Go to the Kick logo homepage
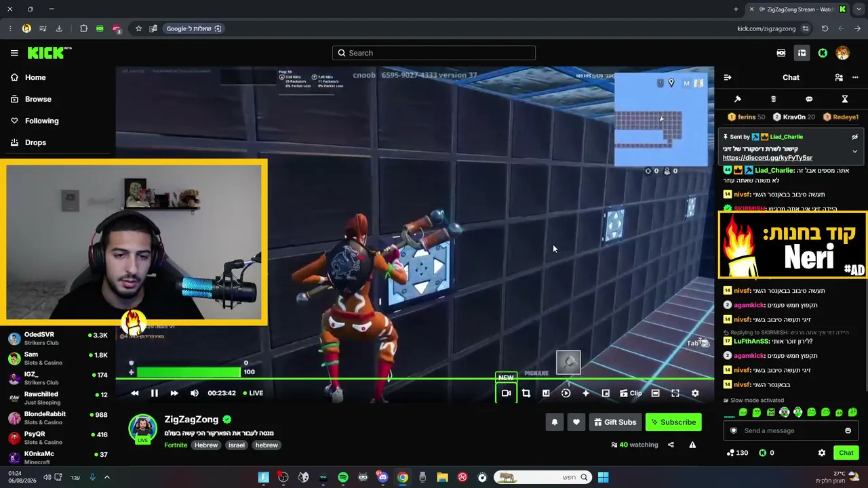Image resolution: width=868 pixels, height=488 pixels. 50,53
